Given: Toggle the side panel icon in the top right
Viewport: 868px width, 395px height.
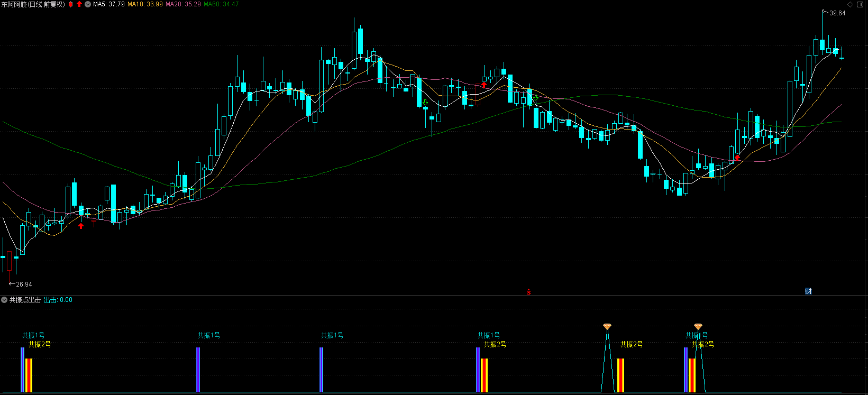Looking at the screenshot, I should pos(860,4).
